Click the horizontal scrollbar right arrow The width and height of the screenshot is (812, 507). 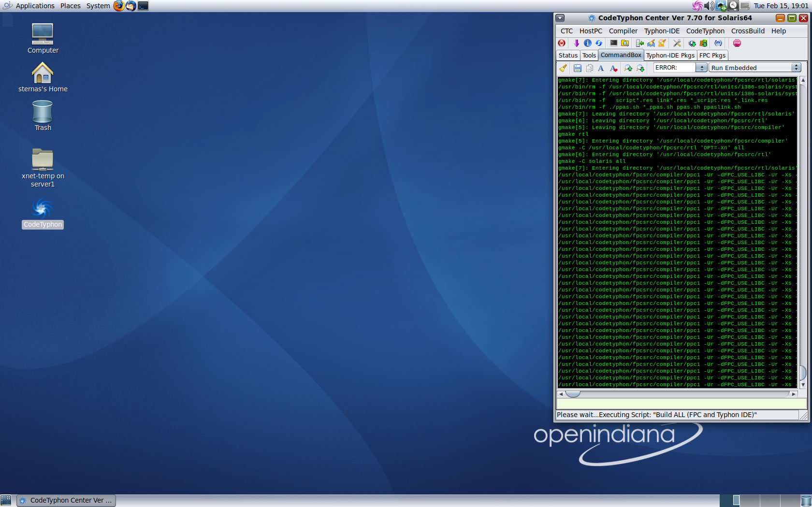pos(794,394)
